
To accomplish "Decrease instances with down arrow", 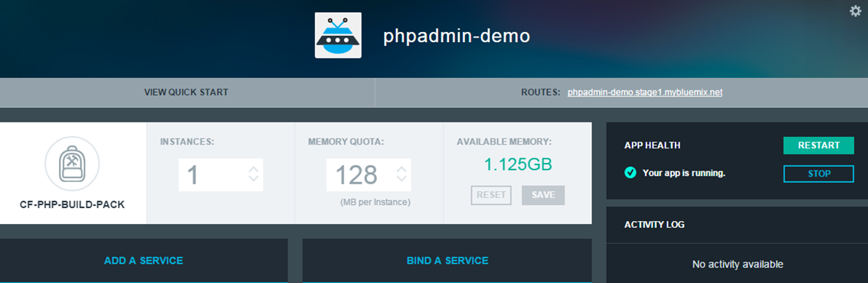I will [254, 179].
